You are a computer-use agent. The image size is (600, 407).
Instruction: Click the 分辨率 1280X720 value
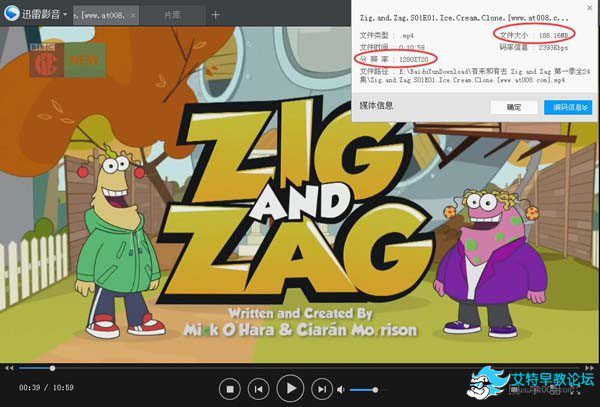413,59
